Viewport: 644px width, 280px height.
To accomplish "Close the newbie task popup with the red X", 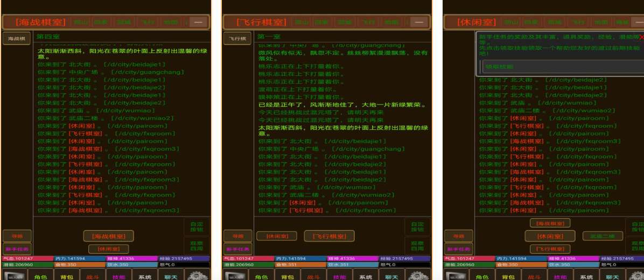I will point(641,37).
